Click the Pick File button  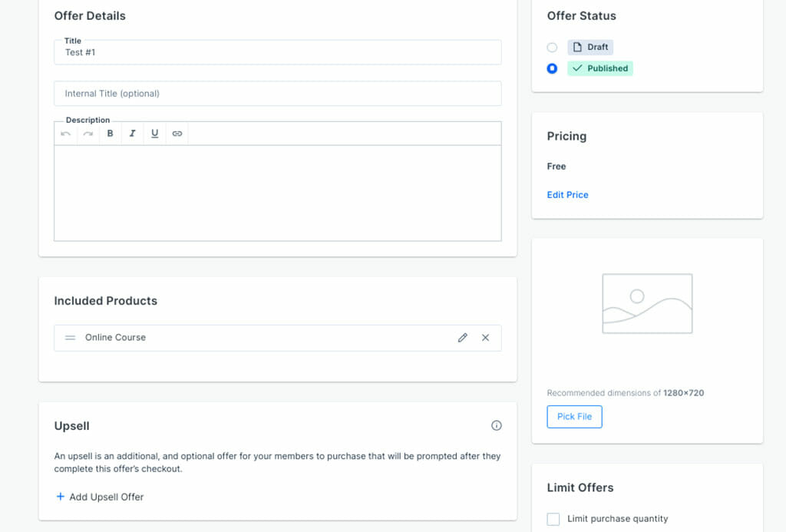[x=574, y=417]
